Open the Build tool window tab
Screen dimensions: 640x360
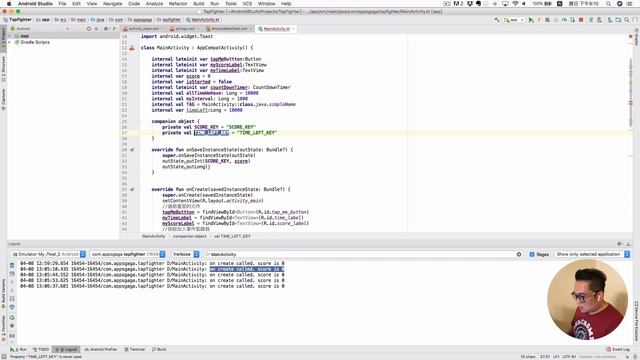[159, 349]
